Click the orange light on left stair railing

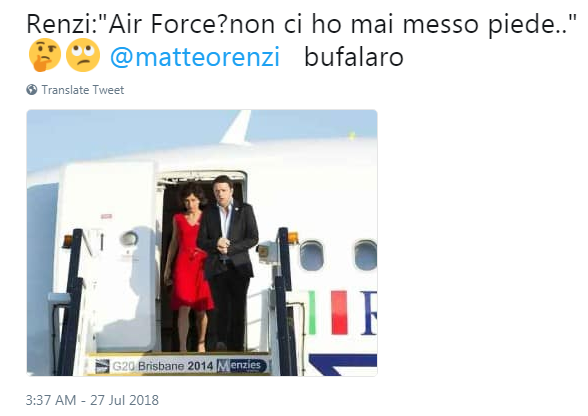68,241
